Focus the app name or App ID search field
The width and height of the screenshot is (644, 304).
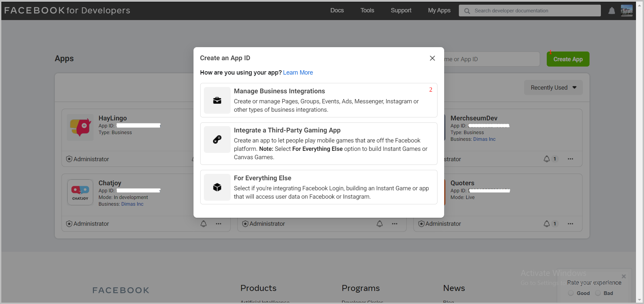coord(491,59)
